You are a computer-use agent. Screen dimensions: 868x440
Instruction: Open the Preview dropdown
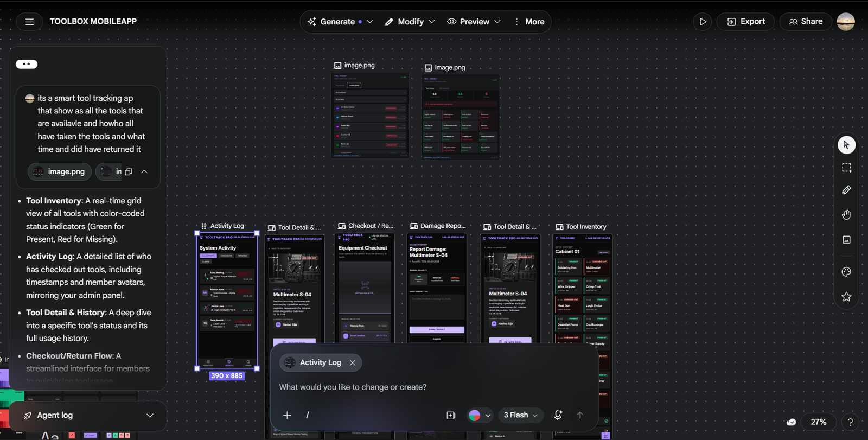[x=474, y=22]
